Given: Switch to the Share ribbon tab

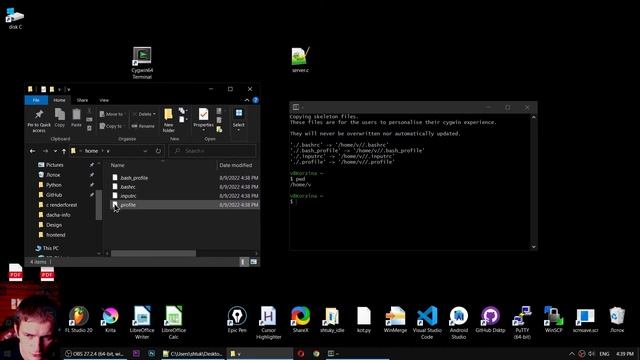Looking at the screenshot, I should 82,100.
